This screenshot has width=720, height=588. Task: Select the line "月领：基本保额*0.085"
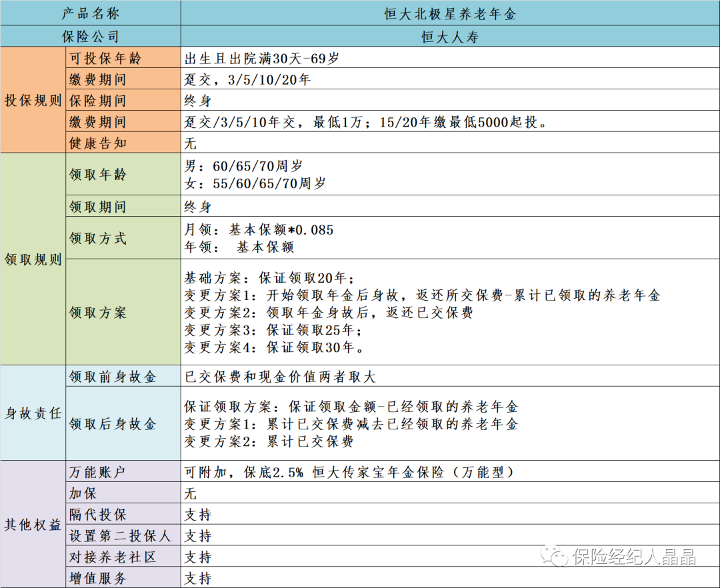coord(259,229)
